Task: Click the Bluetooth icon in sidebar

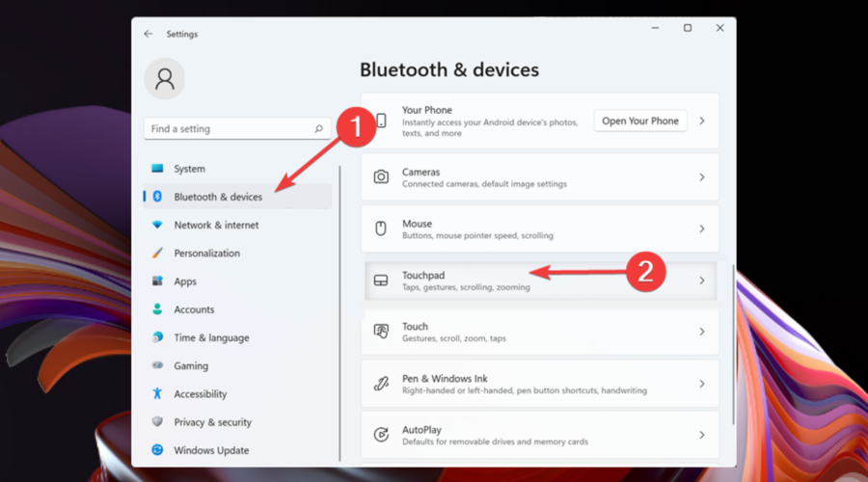Action: (x=157, y=197)
